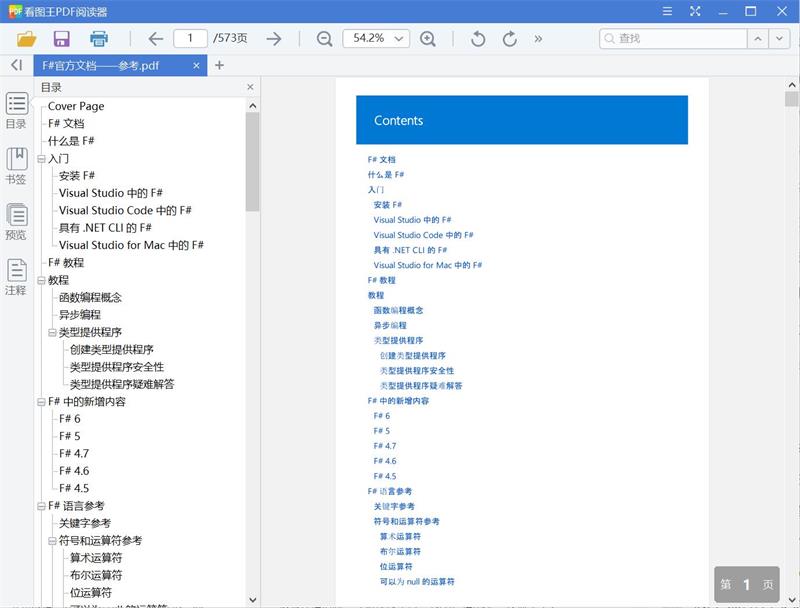
Task: Collapse the sidebar panel arrow
Action: [x=17, y=65]
